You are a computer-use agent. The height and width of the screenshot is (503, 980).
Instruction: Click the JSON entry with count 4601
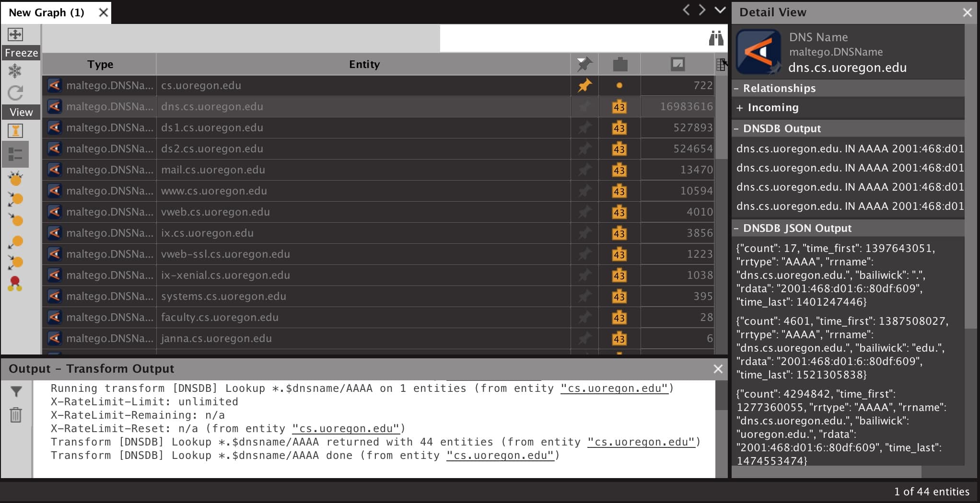click(x=842, y=348)
